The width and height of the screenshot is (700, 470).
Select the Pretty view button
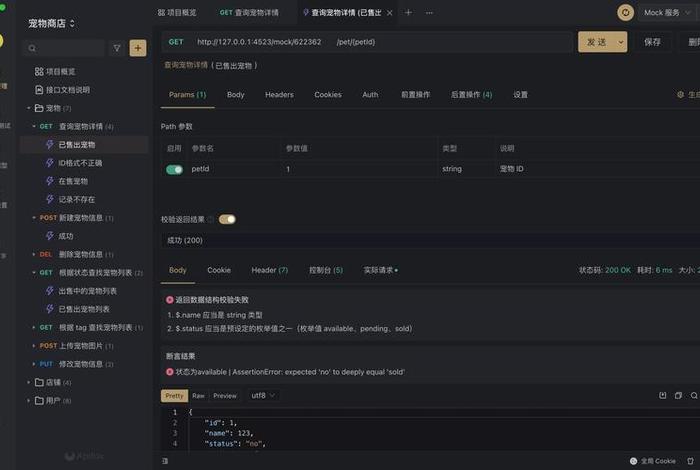tap(174, 395)
